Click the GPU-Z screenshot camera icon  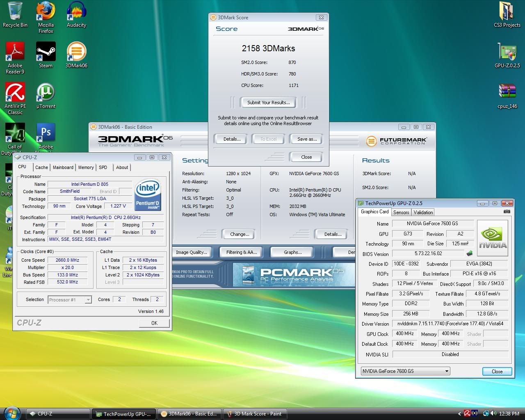pyautogui.click(x=507, y=212)
